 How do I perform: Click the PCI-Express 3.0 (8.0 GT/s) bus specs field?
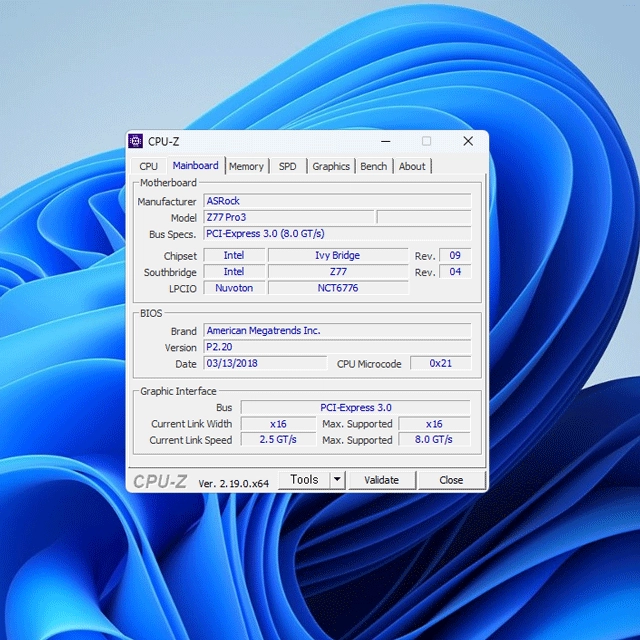tap(337, 233)
